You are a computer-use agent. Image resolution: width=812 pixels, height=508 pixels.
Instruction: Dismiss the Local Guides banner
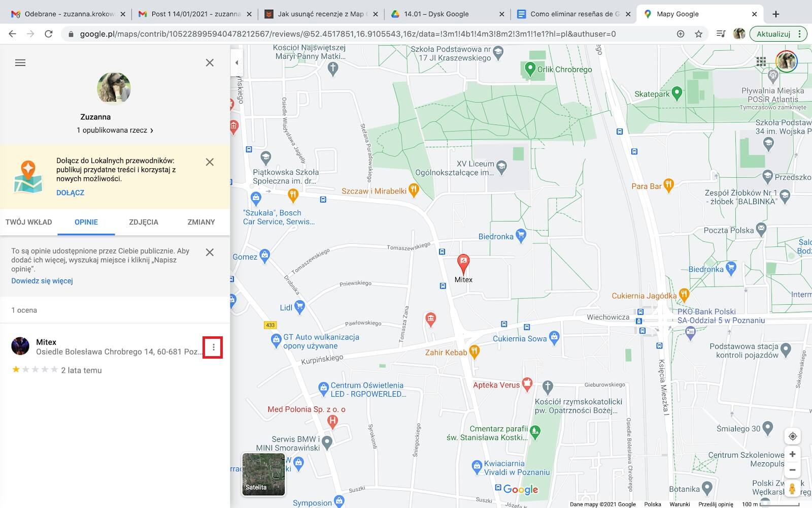pos(210,162)
